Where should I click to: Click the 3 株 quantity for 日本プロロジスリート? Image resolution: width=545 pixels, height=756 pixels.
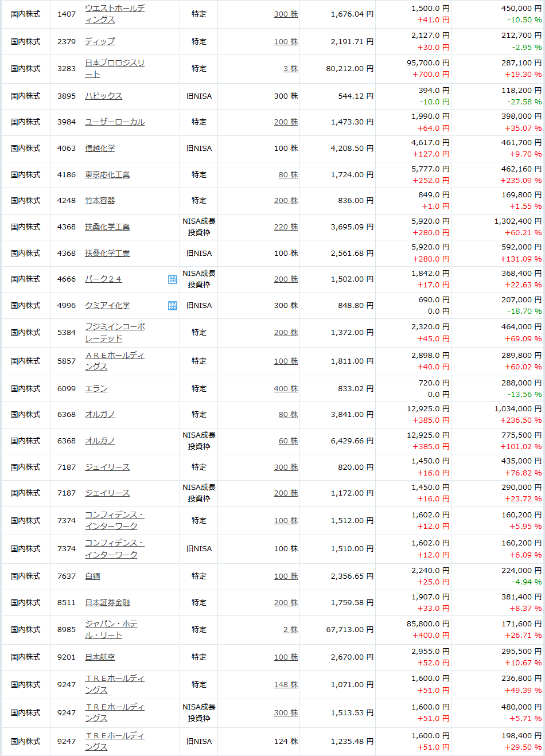coord(290,68)
